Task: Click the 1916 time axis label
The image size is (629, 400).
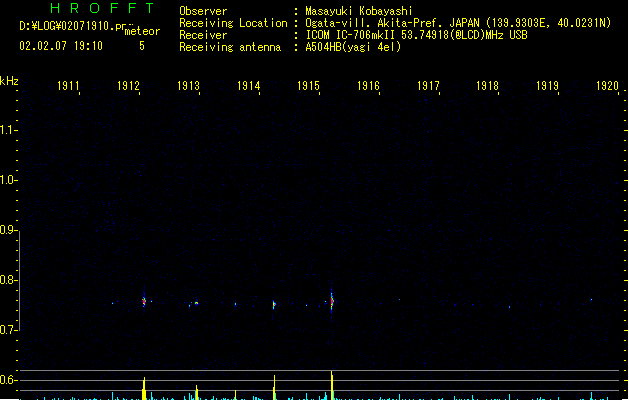Action: click(x=368, y=86)
